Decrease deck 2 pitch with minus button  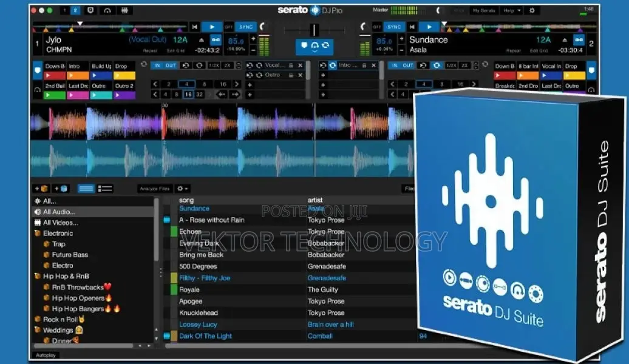pyautogui.click(x=401, y=50)
